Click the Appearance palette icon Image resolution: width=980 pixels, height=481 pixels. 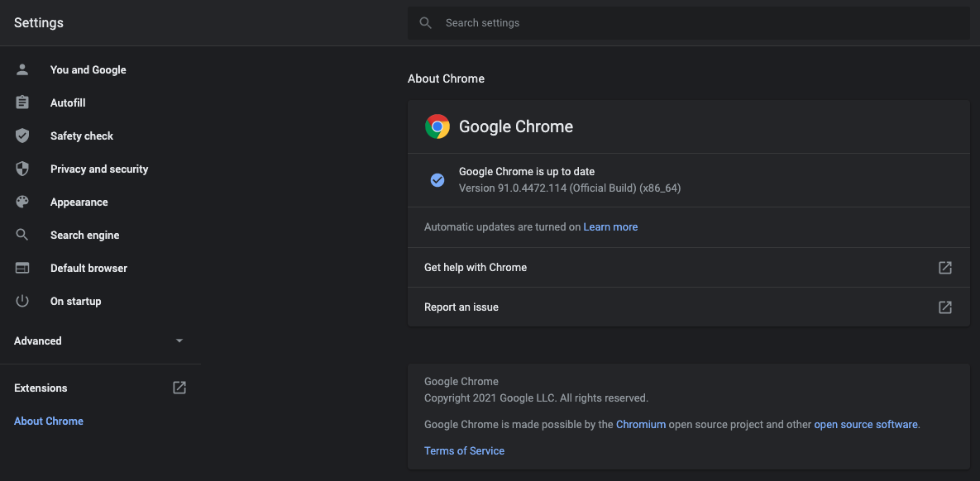coord(22,202)
